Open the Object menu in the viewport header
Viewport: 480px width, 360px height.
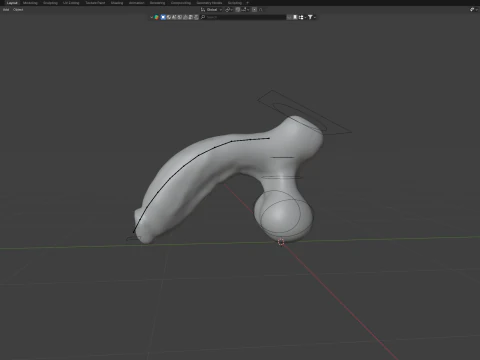tap(18, 10)
